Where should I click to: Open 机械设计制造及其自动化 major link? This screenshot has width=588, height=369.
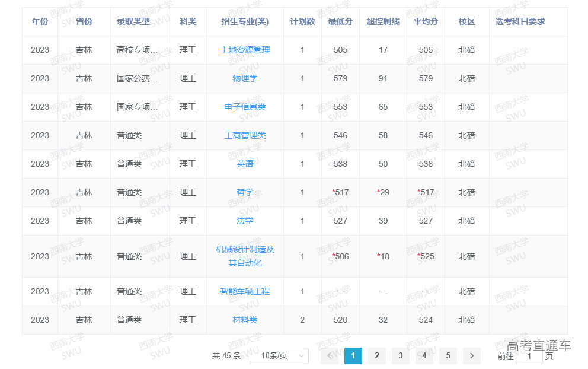tap(245, 256)
